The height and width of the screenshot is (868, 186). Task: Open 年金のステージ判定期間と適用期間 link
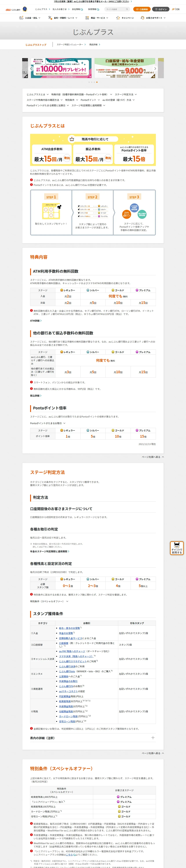point(50,551)
